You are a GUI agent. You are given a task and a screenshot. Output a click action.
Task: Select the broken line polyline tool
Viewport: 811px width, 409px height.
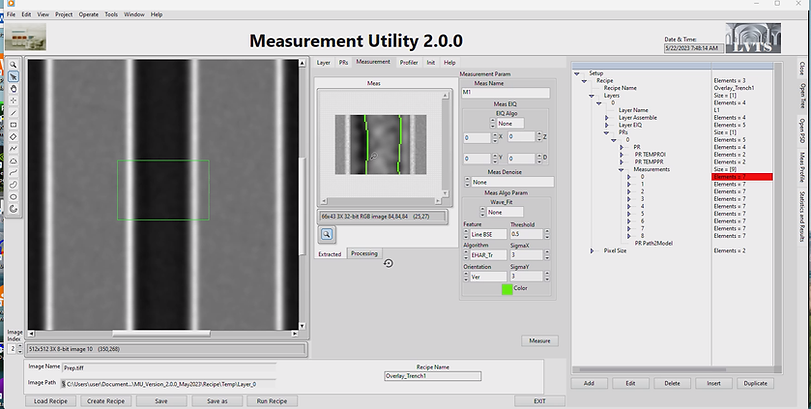coord(13,149)
